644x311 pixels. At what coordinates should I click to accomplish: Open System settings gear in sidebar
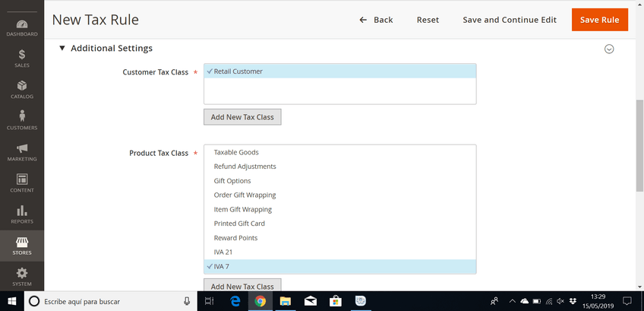tap(22, 276)
